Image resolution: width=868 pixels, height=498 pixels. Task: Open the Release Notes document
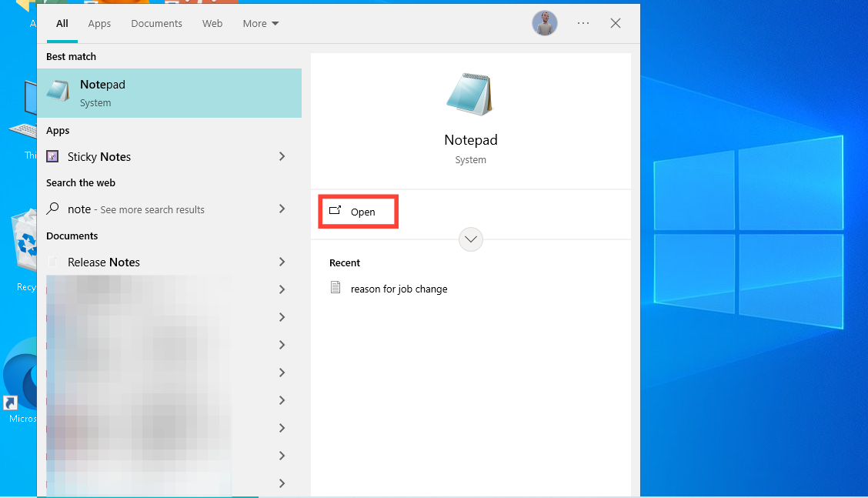point(169,262)
